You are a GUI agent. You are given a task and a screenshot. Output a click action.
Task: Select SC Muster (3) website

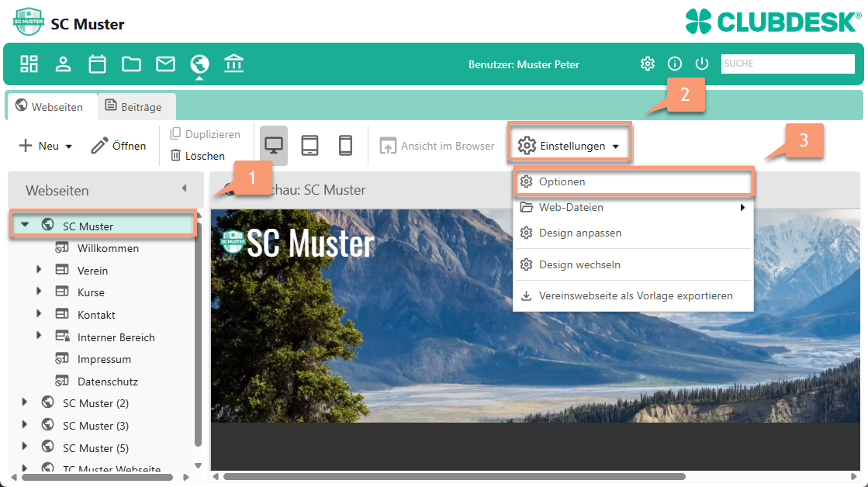pyautogui.click(x=95, y=426)
